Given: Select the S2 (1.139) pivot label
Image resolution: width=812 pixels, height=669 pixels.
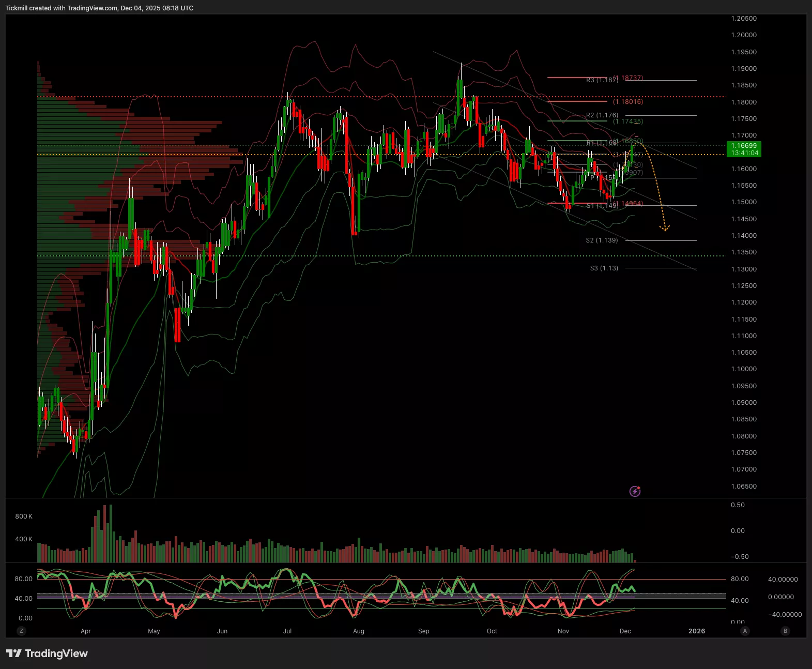Looking at the screenshot, I should point(602,240).
